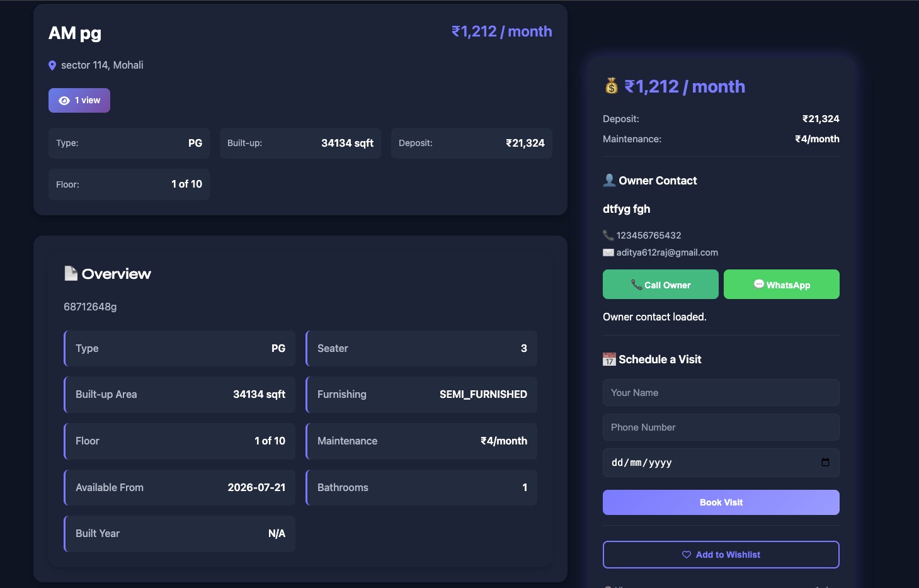Click the Call Owner button

tap(661, 285)
